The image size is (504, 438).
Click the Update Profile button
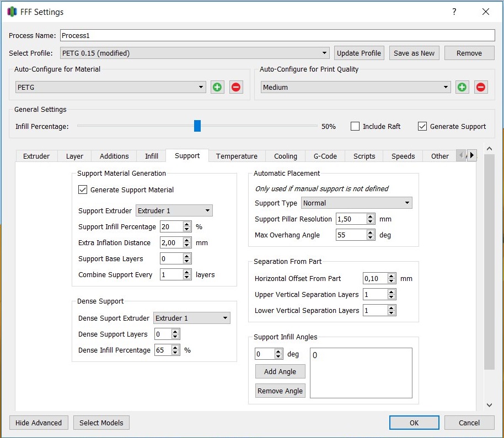point(359,53)
